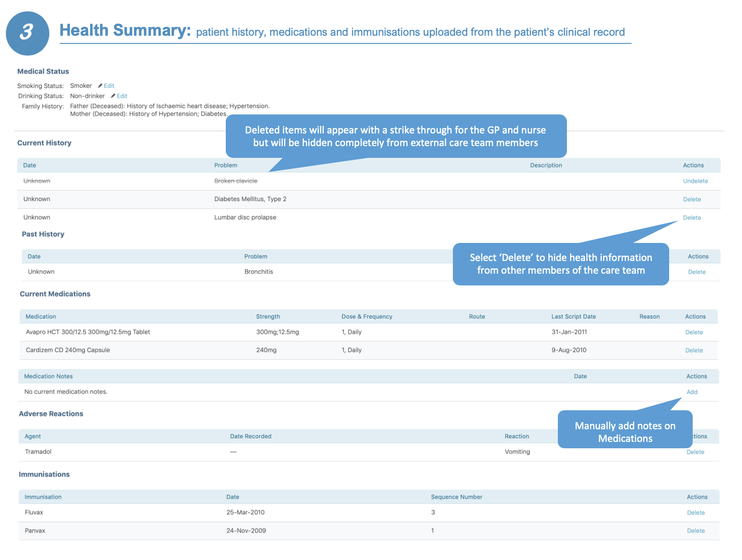Delete the Tramadol adverse reaction
Image resolution: width=742 pixels, height=560 pixels.
[695, 452]
